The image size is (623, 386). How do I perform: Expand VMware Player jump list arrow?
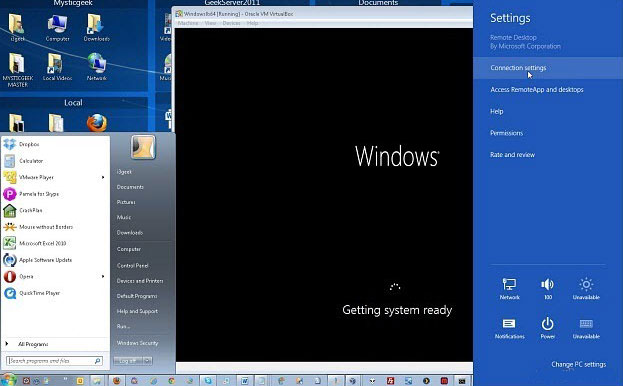pos(103,177)
